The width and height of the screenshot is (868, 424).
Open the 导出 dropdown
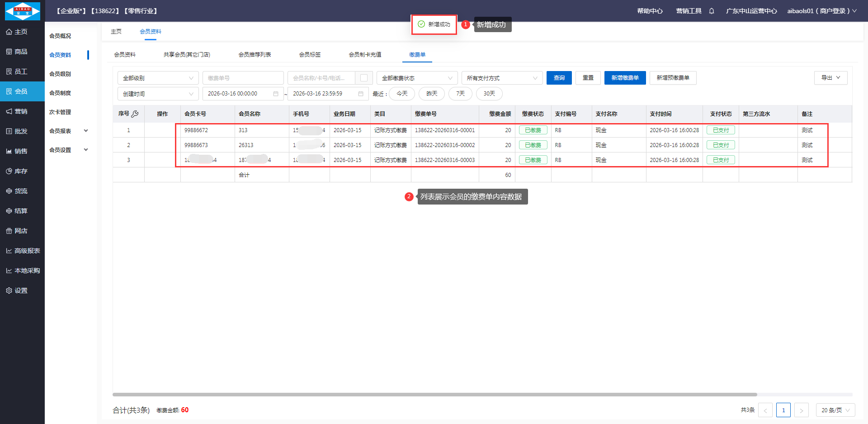830,78
